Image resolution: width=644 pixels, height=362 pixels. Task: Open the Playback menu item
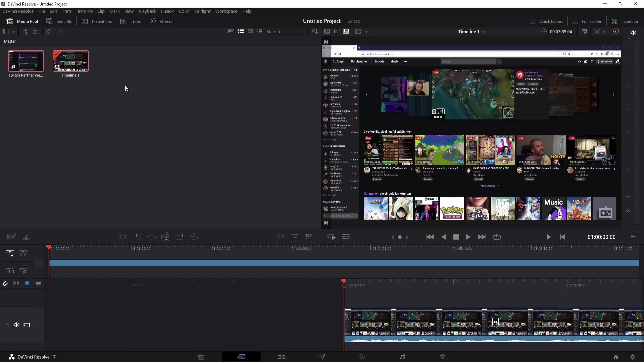click(x=147, y=11)
